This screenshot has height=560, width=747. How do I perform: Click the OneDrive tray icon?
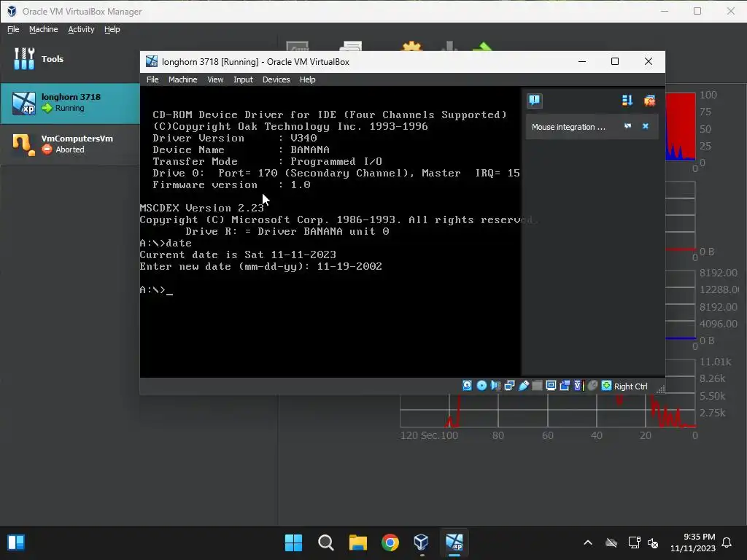pos(611,542)
